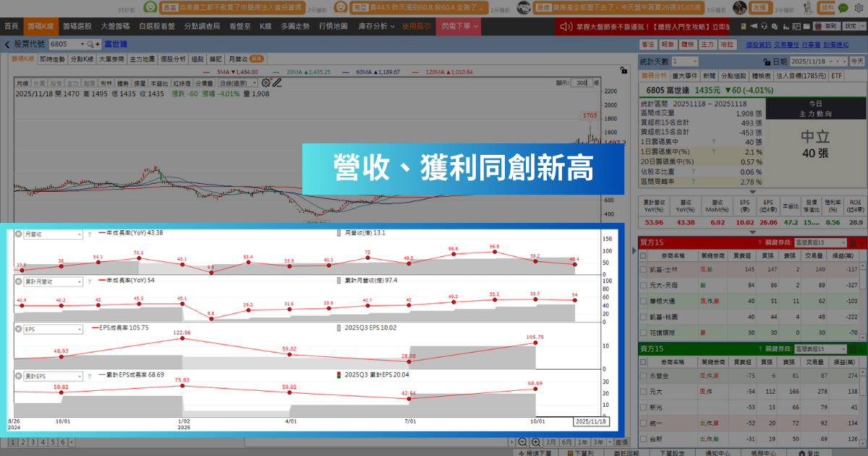Tick the checkbox for 凱基-桃園 row
Image resolution: width=868 pixels, height=456 pixels.
point(644,316)
